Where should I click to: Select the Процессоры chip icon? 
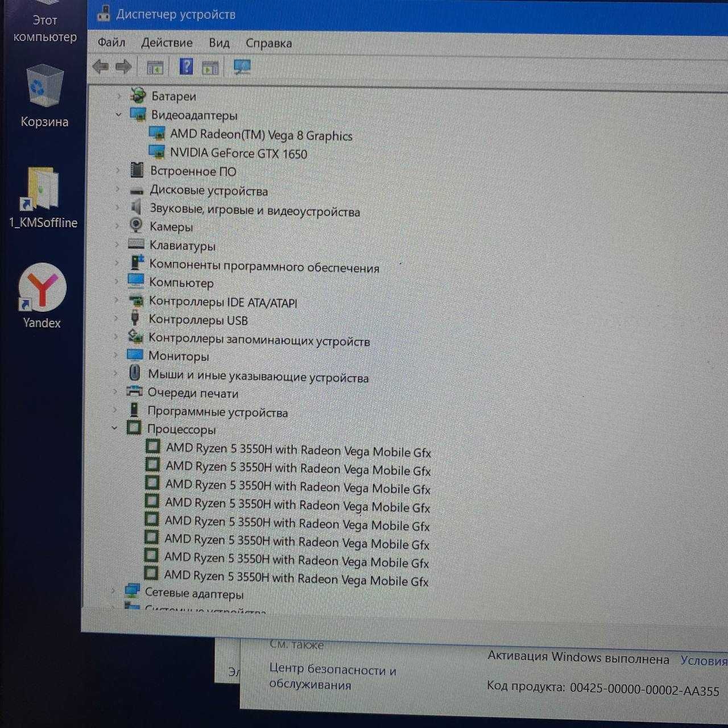pos(134,428)
